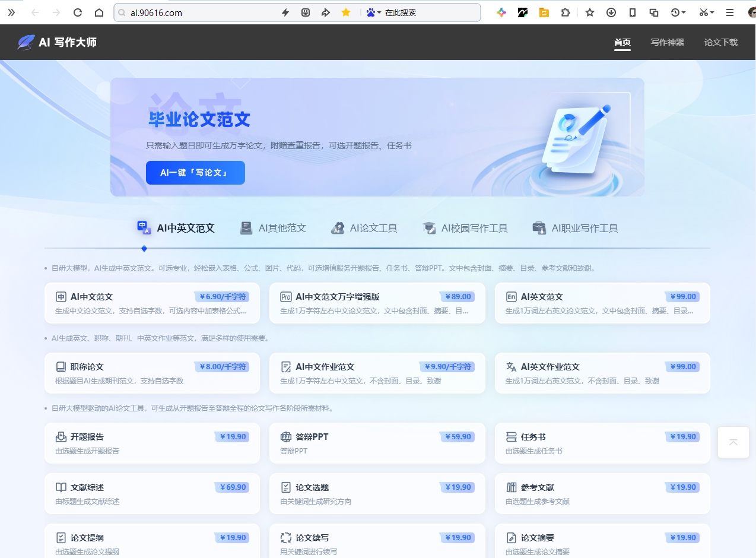This screenshot has height=558, width=756.
Task: Open the 写作神器 navigation item
Action: pyautogui.click(x=667, y=42)
